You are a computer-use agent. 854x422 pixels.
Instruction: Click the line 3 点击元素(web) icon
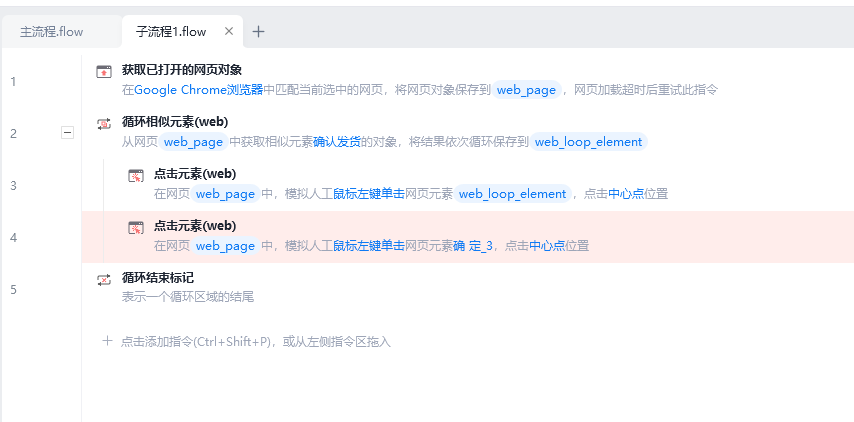point(136,175)
